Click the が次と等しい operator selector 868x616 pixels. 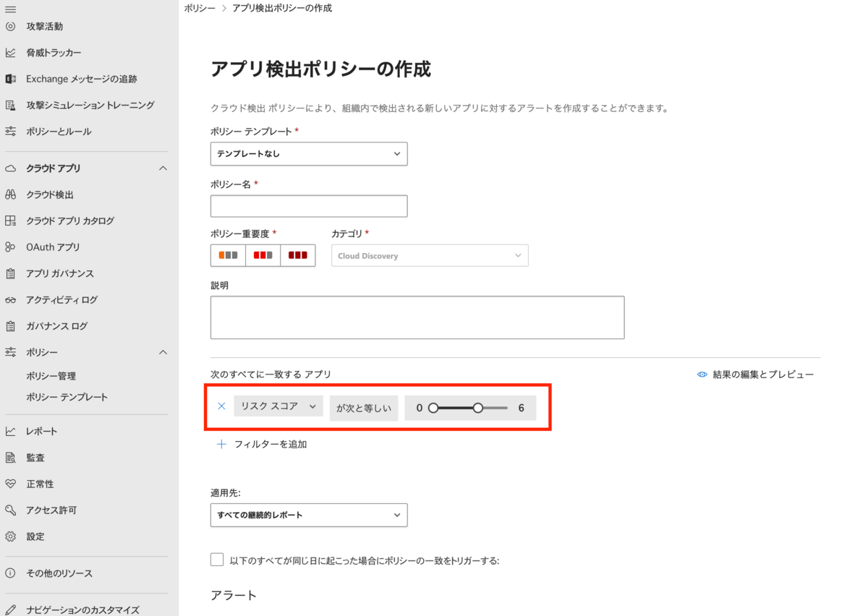click(364, 408)
